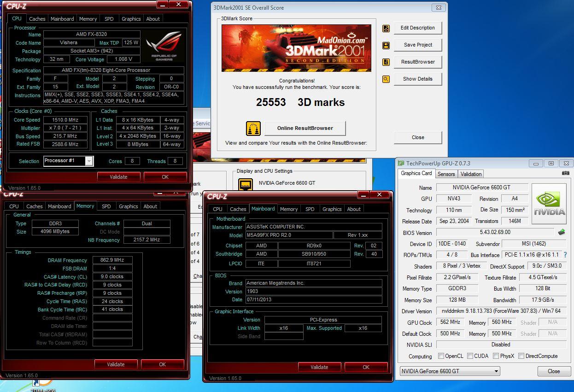
Task: Click the GPU-Z title bar app icon
Action: tap(401, 163)
